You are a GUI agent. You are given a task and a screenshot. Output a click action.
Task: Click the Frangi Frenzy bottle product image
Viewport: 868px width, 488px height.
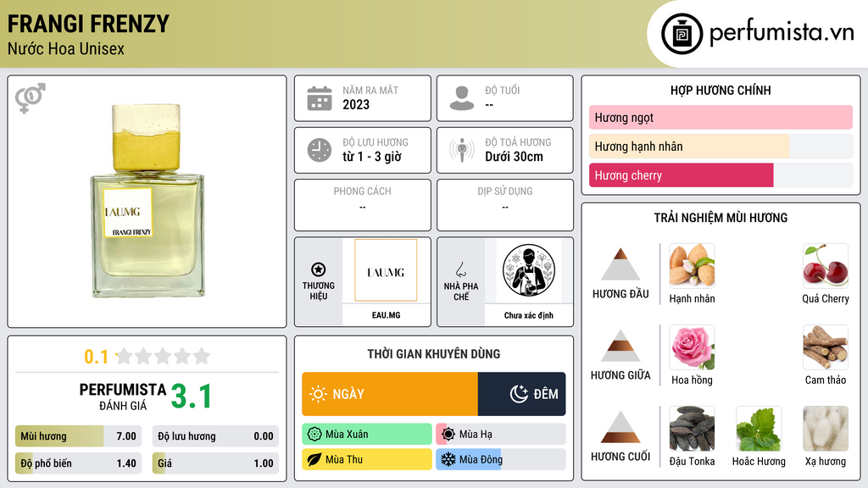[x=147, y=201]
